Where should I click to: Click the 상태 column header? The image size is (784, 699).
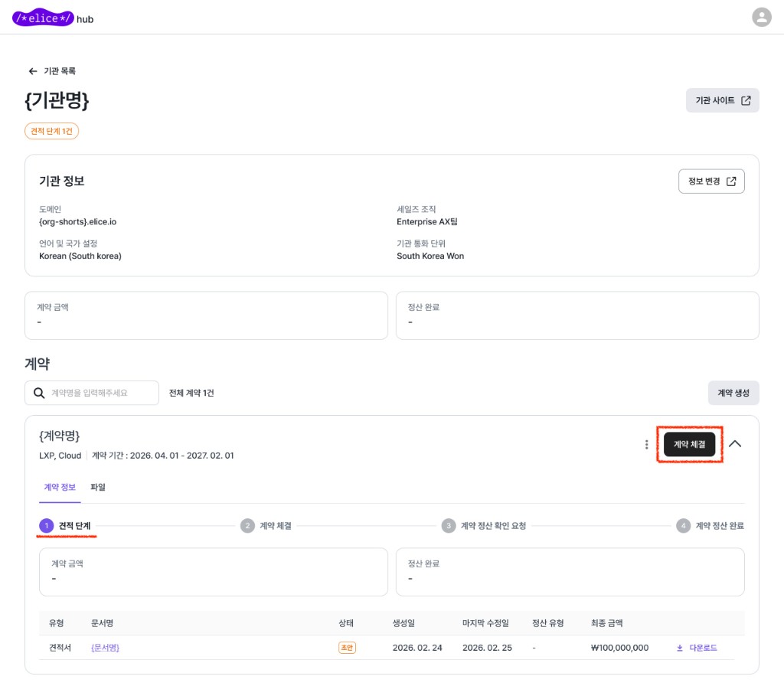(x=346, y=623)
